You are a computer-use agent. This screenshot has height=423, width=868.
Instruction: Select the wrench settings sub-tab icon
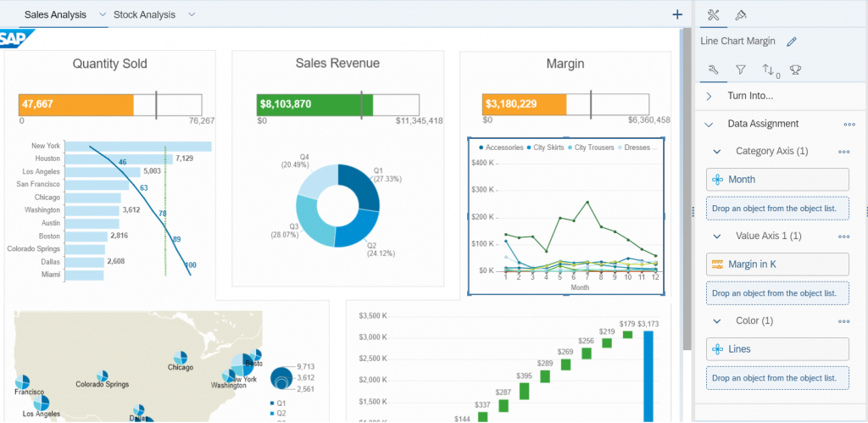[x=714, y=70]
